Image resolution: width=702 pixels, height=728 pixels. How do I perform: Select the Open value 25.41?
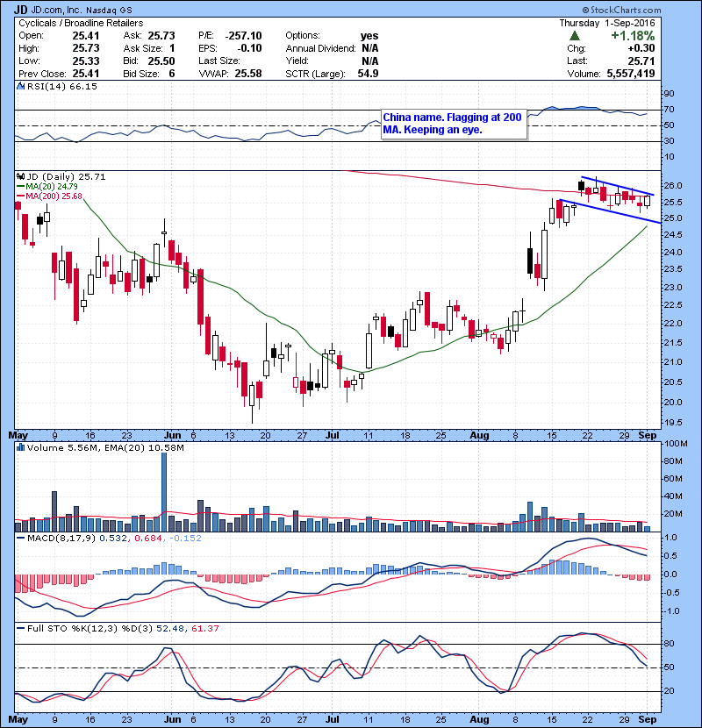pyautogui.click(x=86, y=36)
